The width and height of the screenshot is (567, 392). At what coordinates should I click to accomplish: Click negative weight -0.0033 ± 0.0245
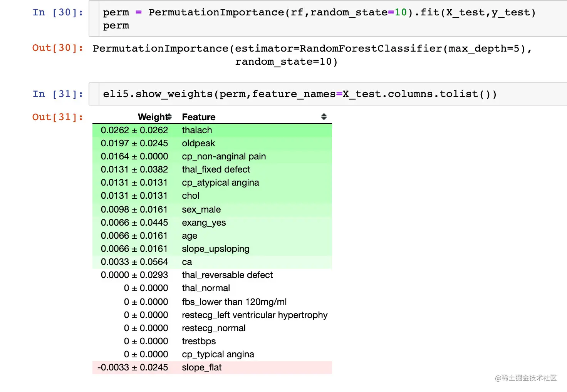pos(133,367)
